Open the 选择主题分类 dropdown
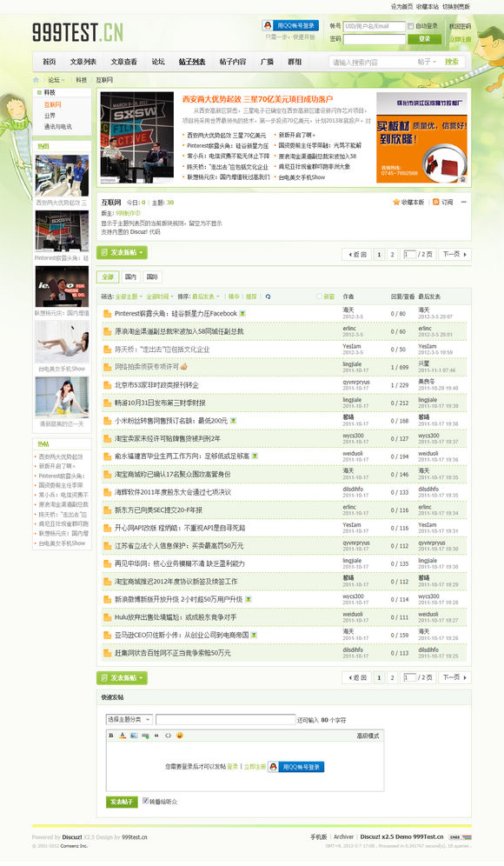 click(129, 720)
